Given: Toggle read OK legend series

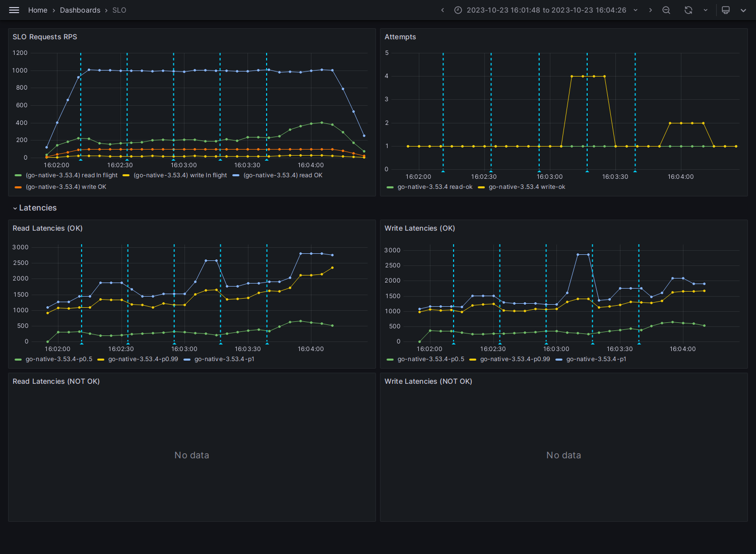Looking at the screenshot, I should [283, 175].
